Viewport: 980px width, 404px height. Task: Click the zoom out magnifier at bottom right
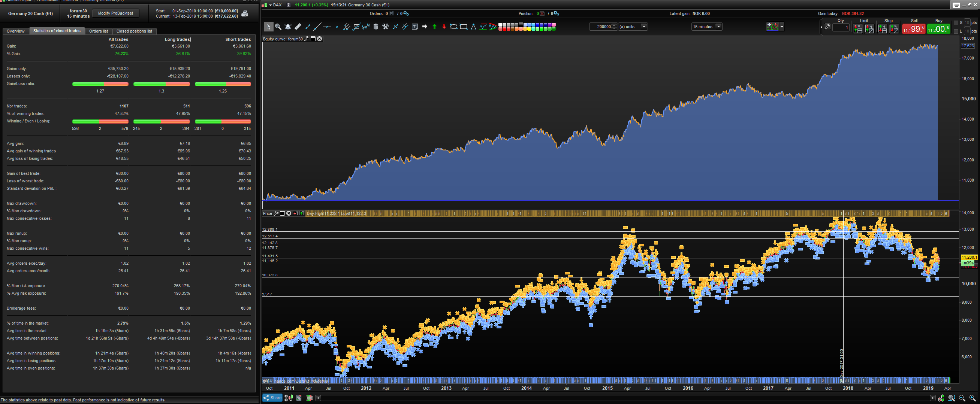pyautogui.click(x=962, y=398)
